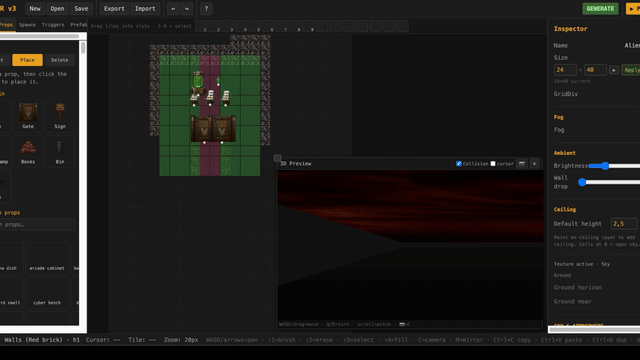The width and height of the screenshot is (640, 360).
Task: Click the Default height input field
Action: [624, 224]
